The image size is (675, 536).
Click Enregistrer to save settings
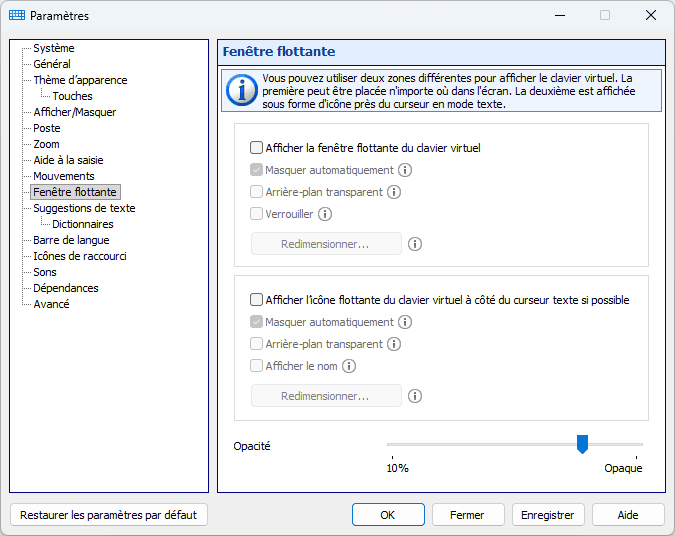click(x=548, y=515)
